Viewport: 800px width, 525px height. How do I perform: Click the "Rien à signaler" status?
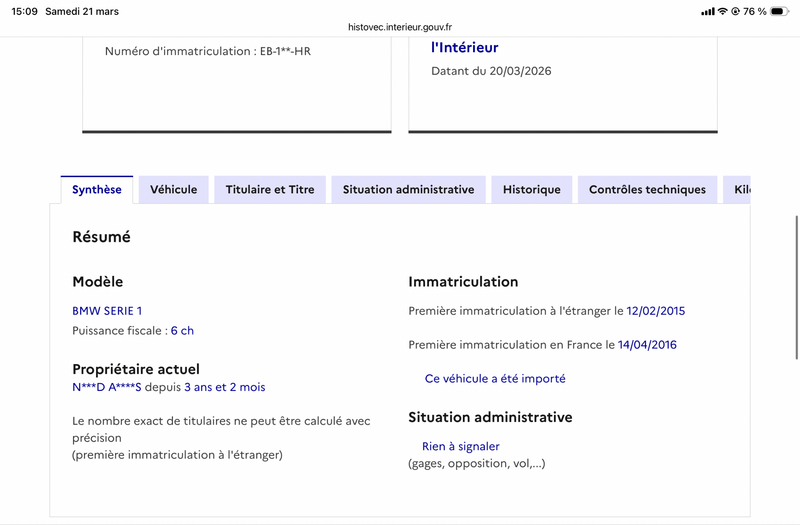tap(460, 446)
